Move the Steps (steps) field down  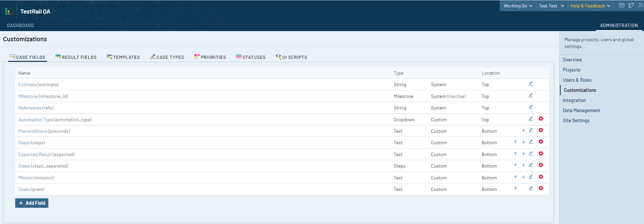point(524,142)
